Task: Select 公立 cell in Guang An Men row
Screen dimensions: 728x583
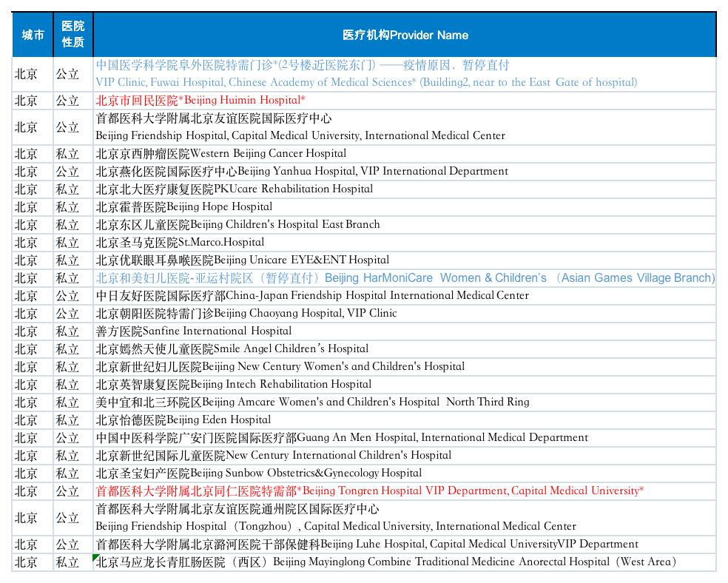Action: (x=73, y=438)
